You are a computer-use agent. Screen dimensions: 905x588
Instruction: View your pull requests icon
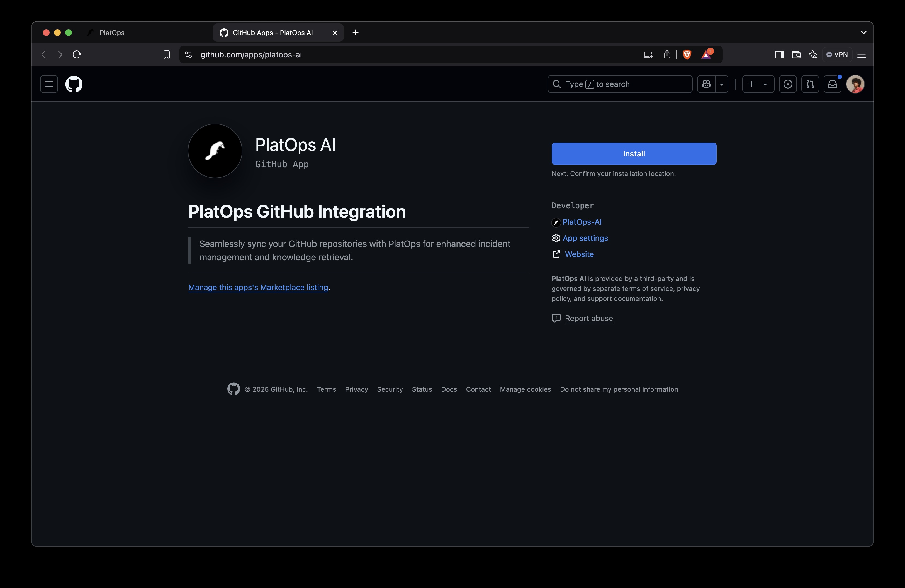pos(810,84)
